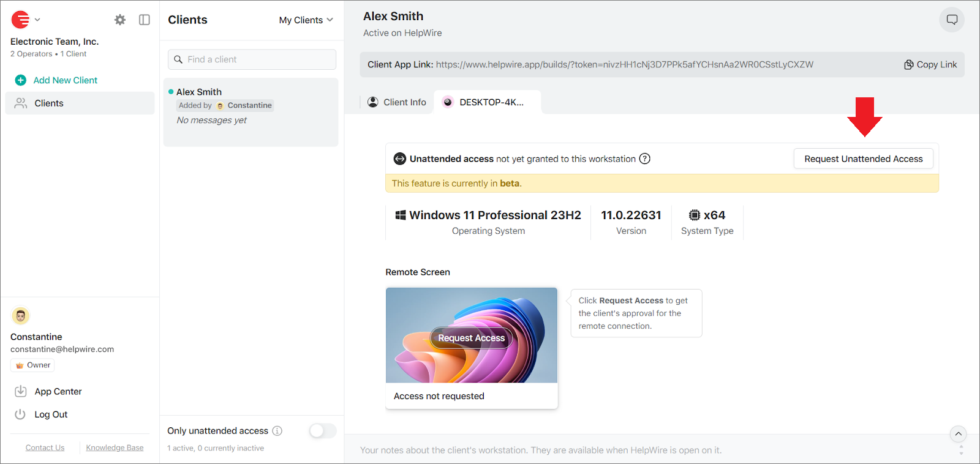The width and height of the screenshot is (980, 464).
Task: Open chat using the speech bubble icon
Action: tap(952, 20)
